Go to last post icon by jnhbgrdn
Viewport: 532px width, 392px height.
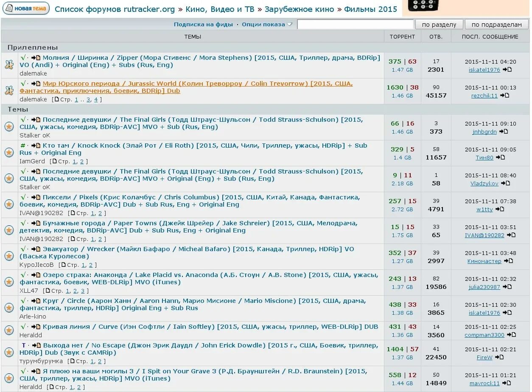point(504,132)
